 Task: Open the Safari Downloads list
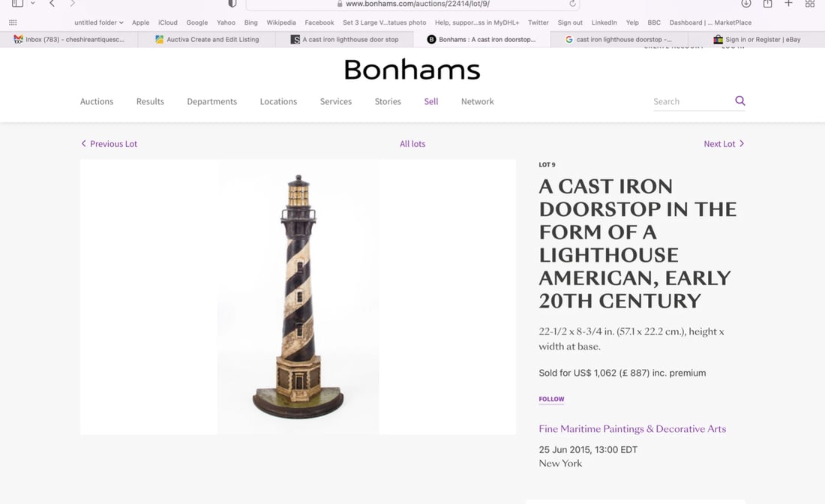click(x=745, y=4)
